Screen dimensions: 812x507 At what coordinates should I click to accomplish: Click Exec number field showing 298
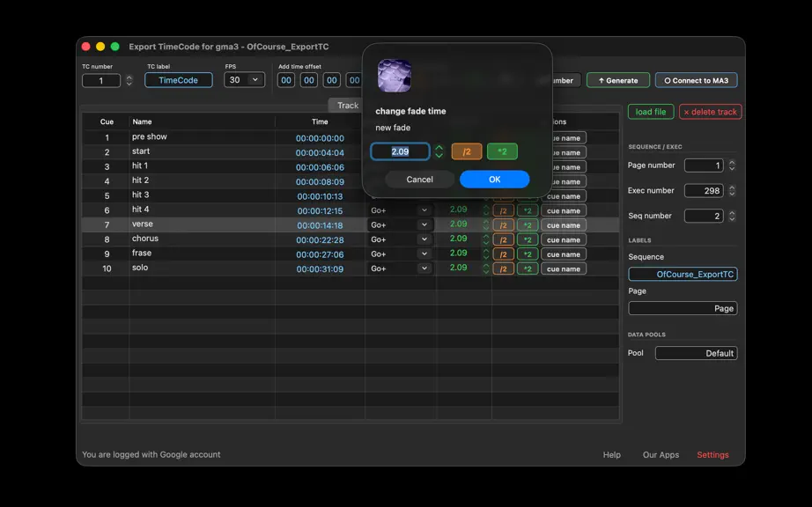[704, 190]
